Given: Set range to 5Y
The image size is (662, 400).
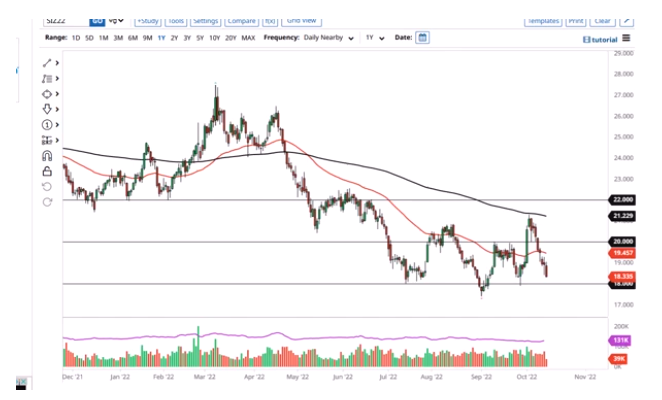Looking at the screenshot, I should coord(200,38).
